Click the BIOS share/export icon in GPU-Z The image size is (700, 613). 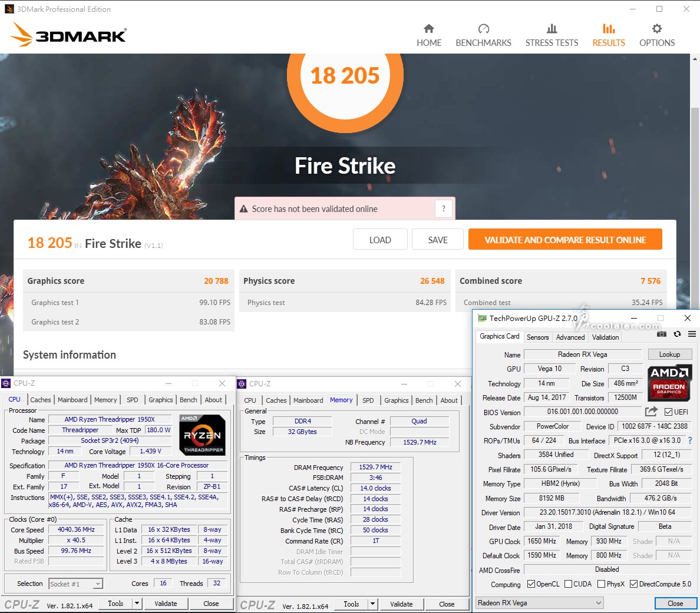click(651, 412)
